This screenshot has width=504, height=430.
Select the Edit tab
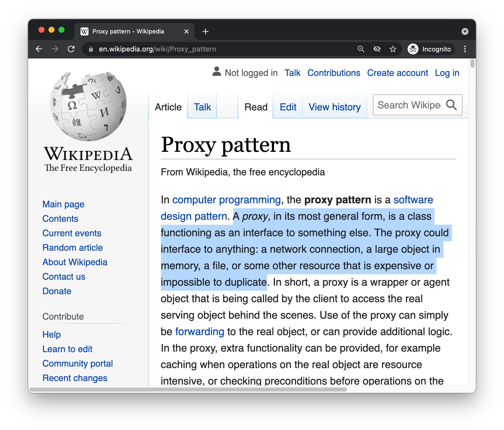point(288,107)
